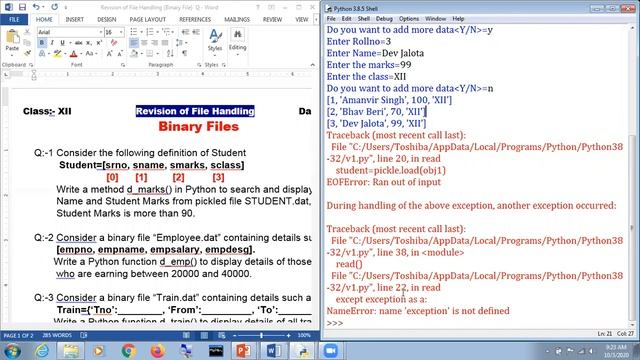Viewport: 640px width, 360px height.
Task: Open the font size 16 dropdown
Action: (121, 32)
